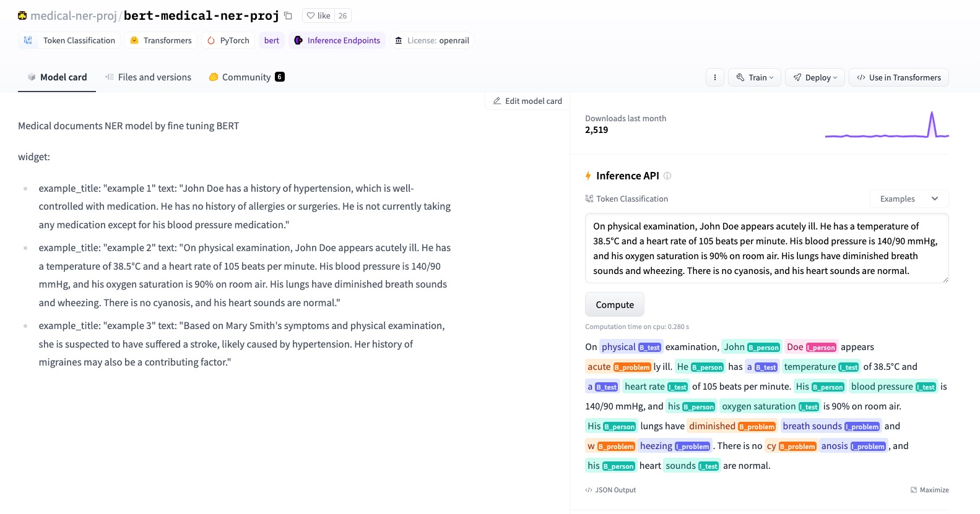Viewport: 980px width, 514px height.
Task: Click the Token Classification label in widget
Action: pos(627,199)
